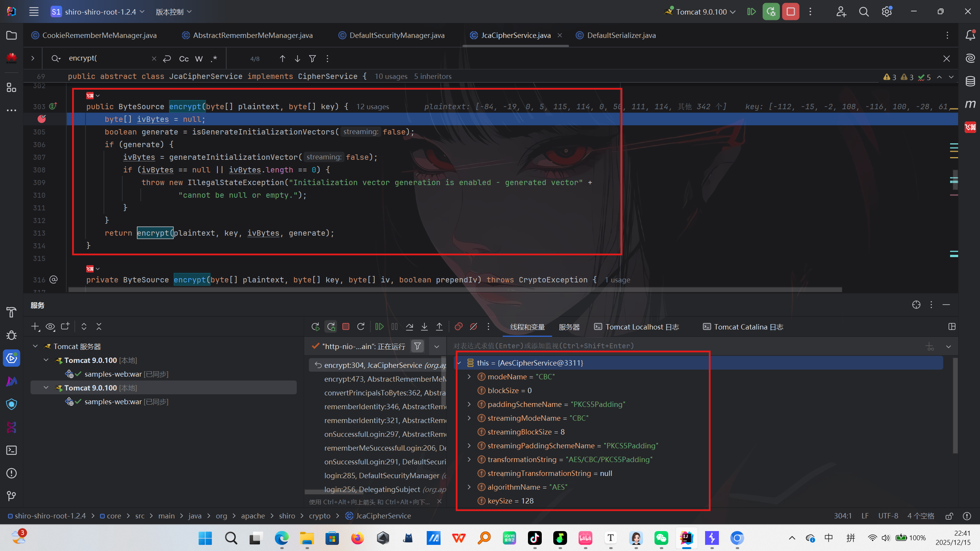Viewport: 980px width, 551px height.
Task: Toggle Match Case Cc in search
Action: [x=184, y=59]
